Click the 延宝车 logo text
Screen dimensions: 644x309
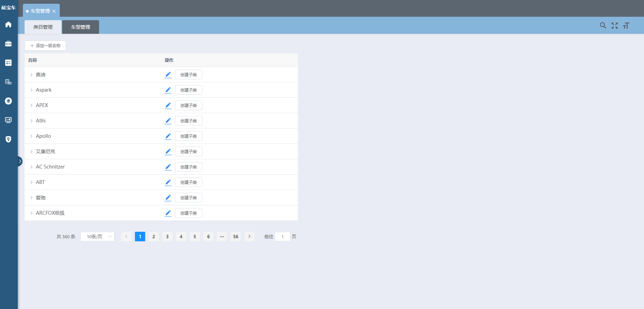9,8
